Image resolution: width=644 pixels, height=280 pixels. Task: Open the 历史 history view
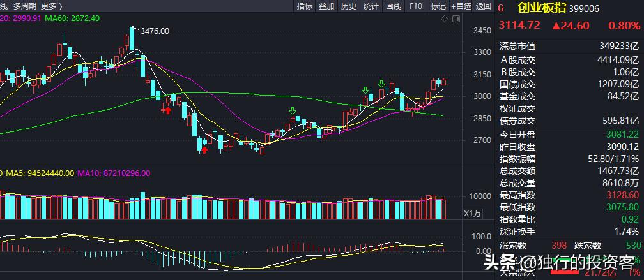coord(348,6)
